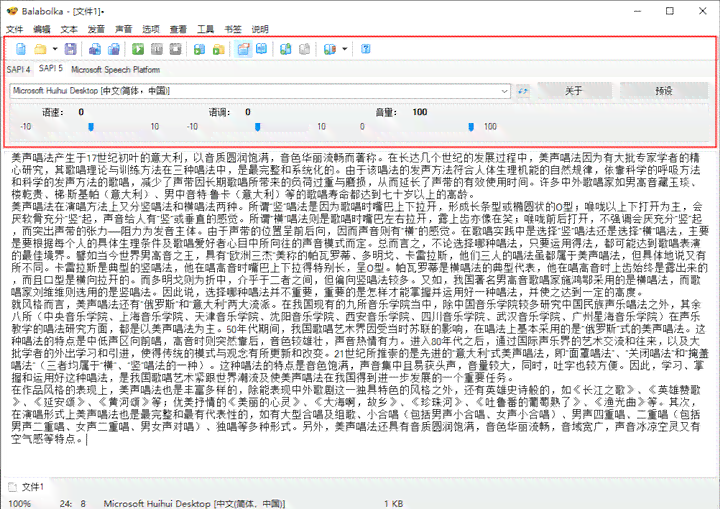
Task: Stop speech with the stop icon
Action: click(x=175, y=49)
